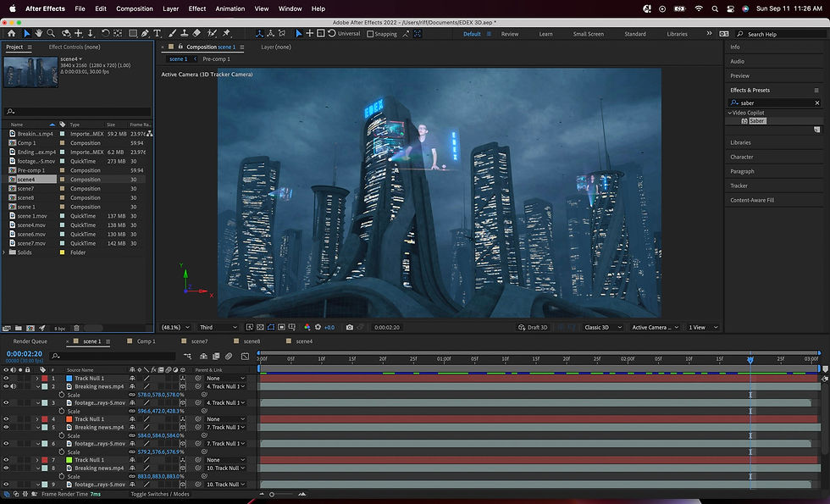Click the Local Axis Mode icon
This screenshot has width=830, height=504.
[259, 33]
